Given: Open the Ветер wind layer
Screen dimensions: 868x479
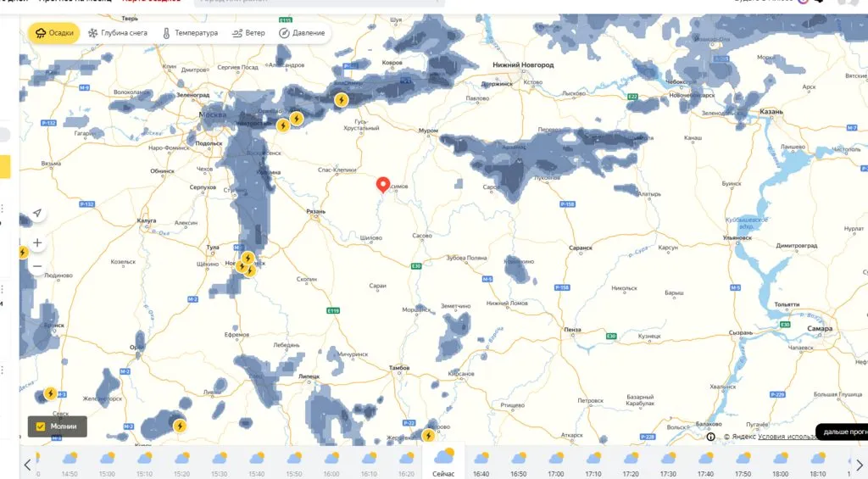Looking at the screenshot, I should pyautogui.click(x=248, y=33).
